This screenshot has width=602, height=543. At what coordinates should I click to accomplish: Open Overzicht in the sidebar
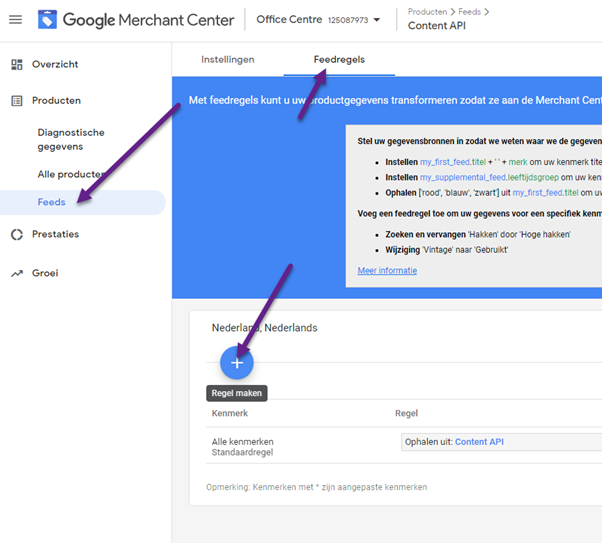point(55,64)
